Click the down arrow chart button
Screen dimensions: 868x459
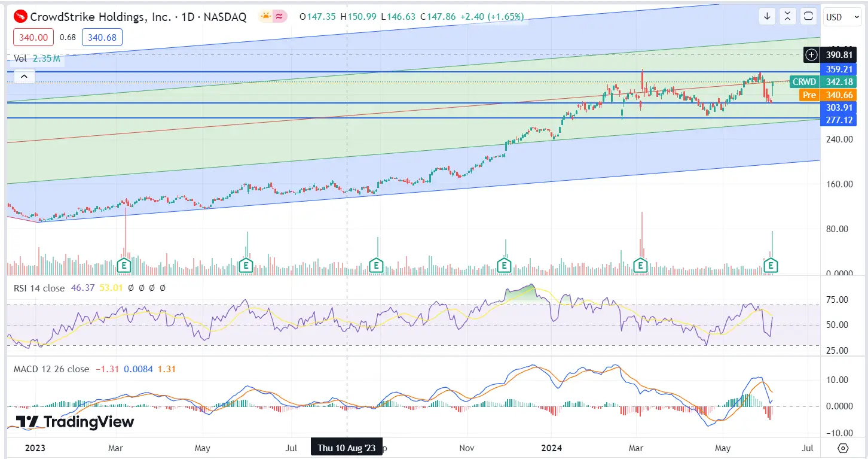767,17
